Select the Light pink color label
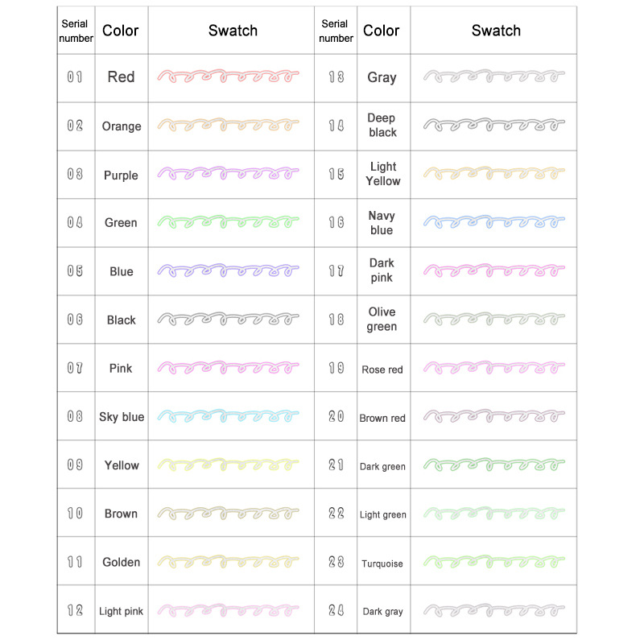The image size is (644, 644). [122, 611]
